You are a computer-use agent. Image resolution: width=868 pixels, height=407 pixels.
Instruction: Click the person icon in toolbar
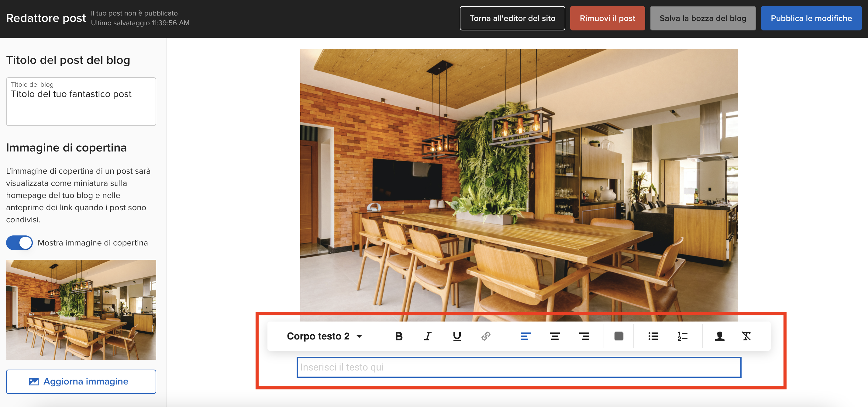pyautogui.click(x=719, y=336)
